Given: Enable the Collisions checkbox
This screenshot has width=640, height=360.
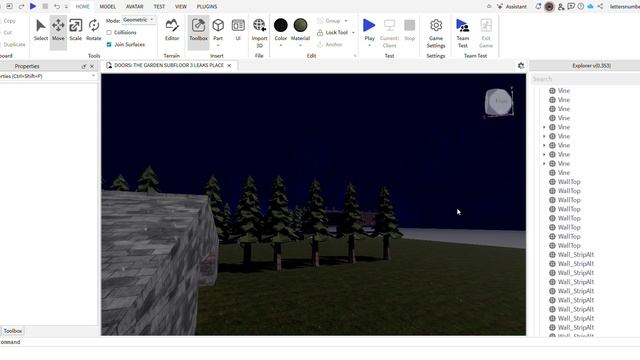Looking at the screenshot, I should (x=109, y=32).
